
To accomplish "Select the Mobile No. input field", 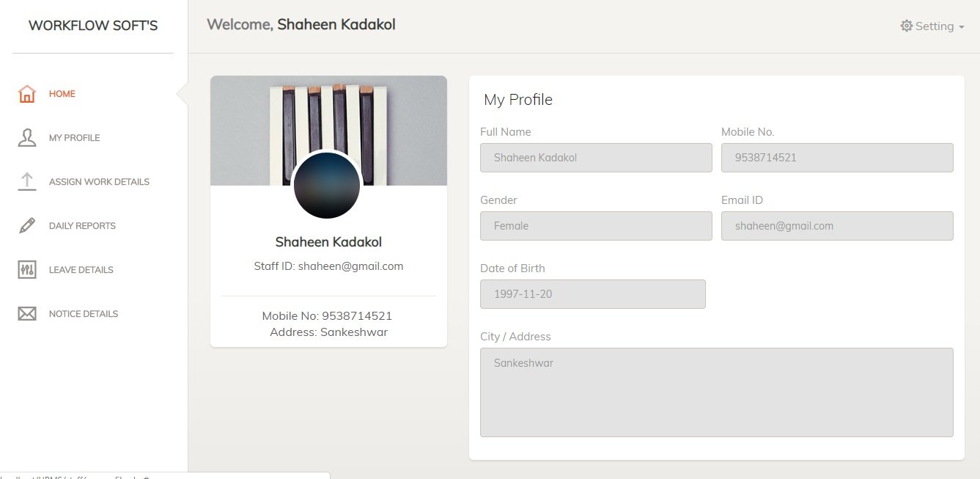I will tap(837, 158).
